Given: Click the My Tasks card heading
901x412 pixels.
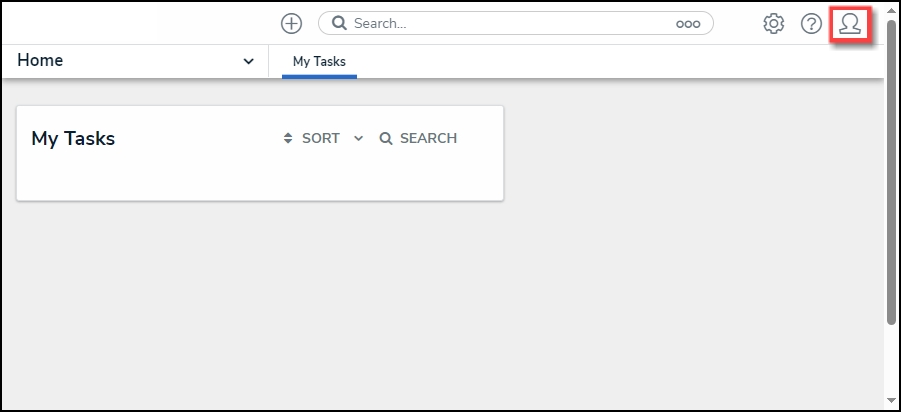Looking at the screenshot, I should [73, 139].
